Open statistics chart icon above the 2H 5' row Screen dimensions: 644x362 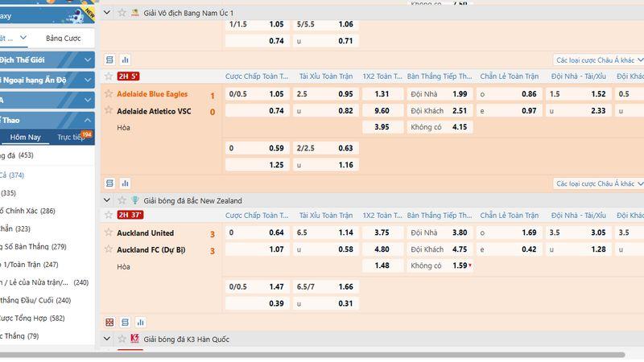(x=126, y=60)
